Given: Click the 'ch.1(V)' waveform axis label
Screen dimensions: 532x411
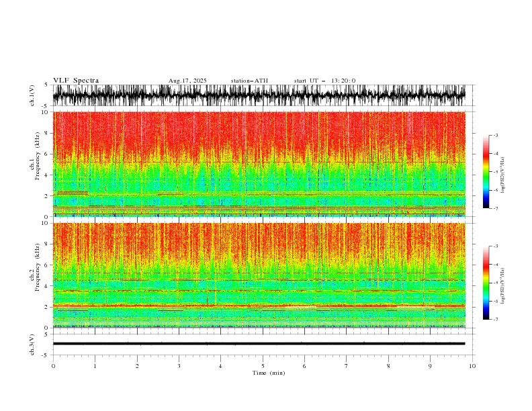Looking at the screenshot, I should coord(32,95).
